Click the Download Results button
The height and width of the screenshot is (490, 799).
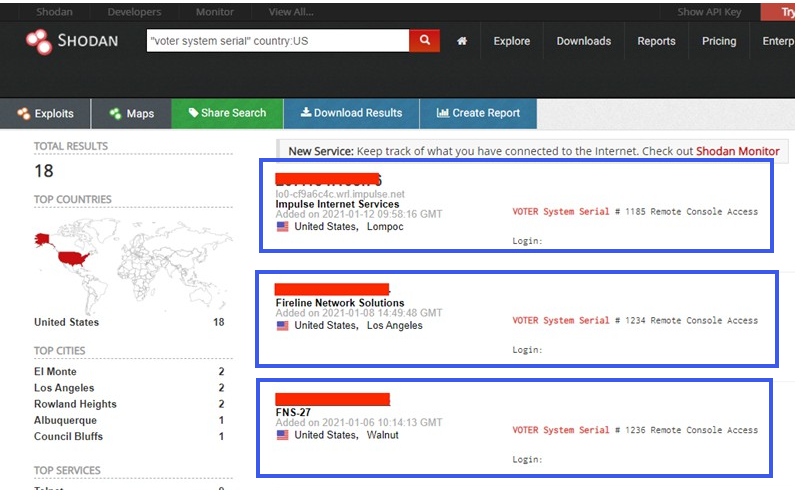(351, 113)
